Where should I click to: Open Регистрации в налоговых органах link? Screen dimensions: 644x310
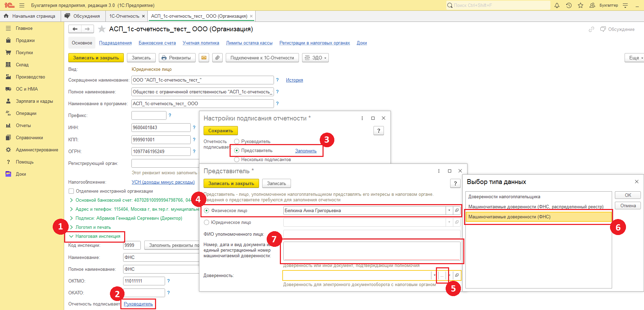click(315, 43)
